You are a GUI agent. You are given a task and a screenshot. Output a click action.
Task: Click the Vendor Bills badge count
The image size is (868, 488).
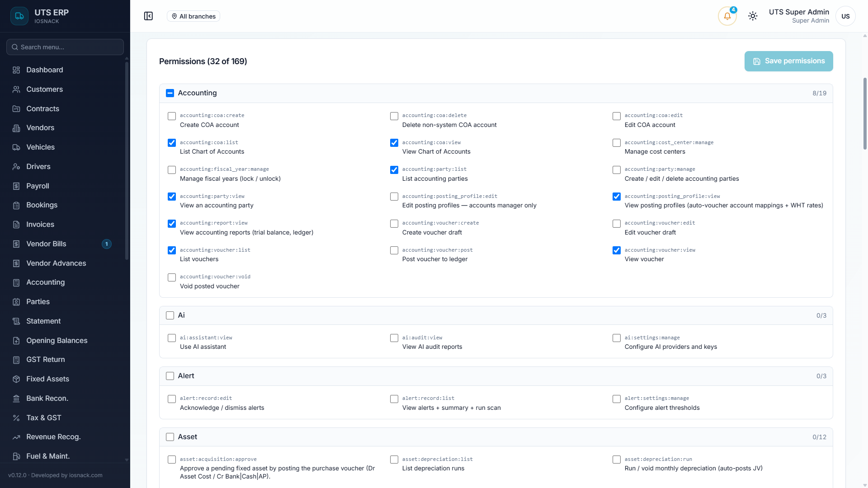point(107,244)
